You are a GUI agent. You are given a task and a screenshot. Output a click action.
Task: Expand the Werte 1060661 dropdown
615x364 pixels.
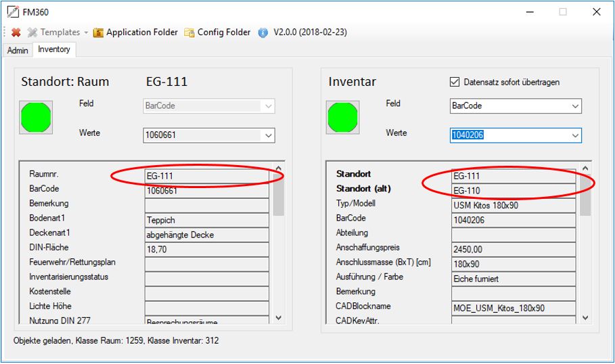tap(269, 135)
